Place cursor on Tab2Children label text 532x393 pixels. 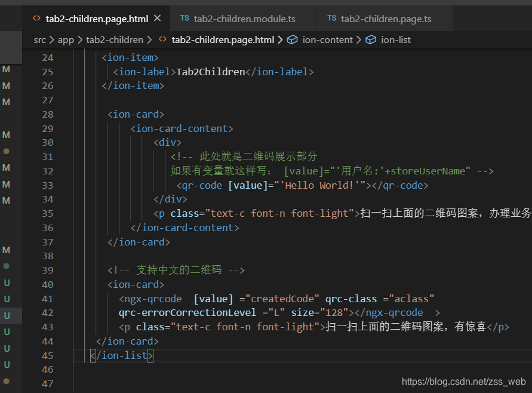tap(210, 72)
